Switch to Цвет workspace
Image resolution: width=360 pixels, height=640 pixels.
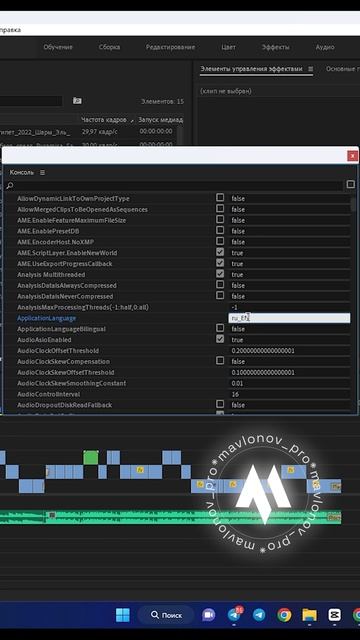point(229,47)
